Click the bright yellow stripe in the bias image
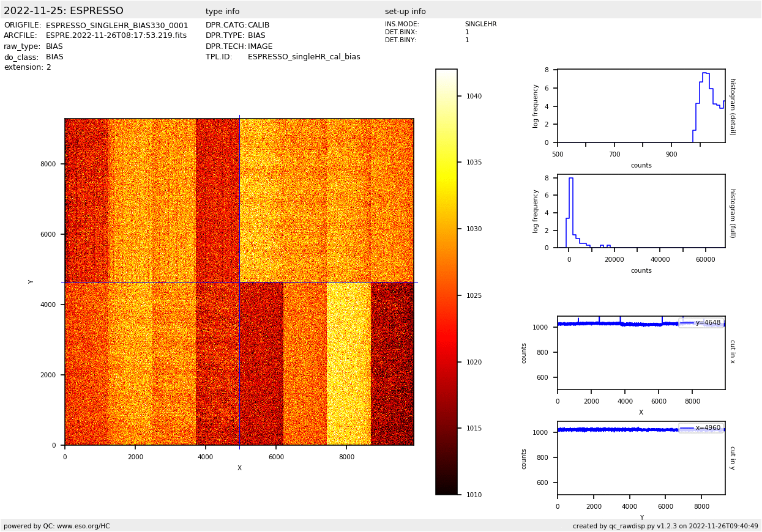Viewport: 762px width, 532px height. [348, 364]
